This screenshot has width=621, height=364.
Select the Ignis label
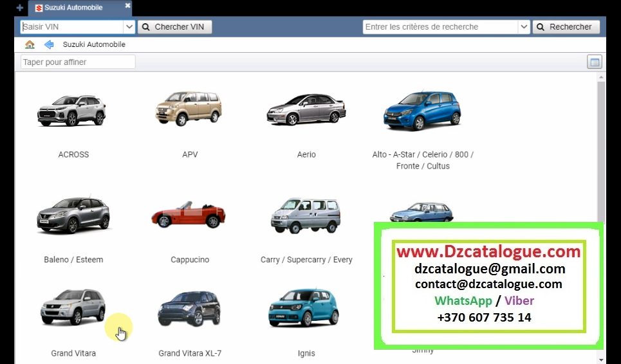(x=306, y=353)
